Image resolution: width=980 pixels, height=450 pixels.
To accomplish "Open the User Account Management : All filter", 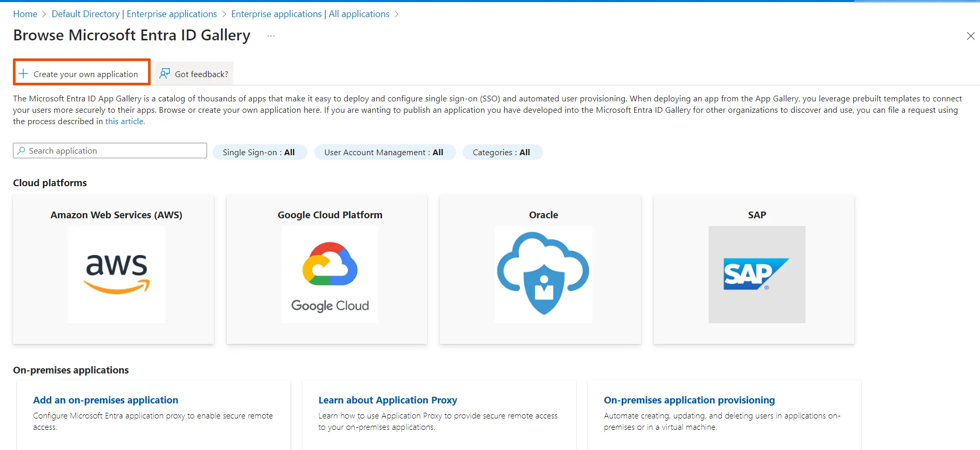I will 385,152.
